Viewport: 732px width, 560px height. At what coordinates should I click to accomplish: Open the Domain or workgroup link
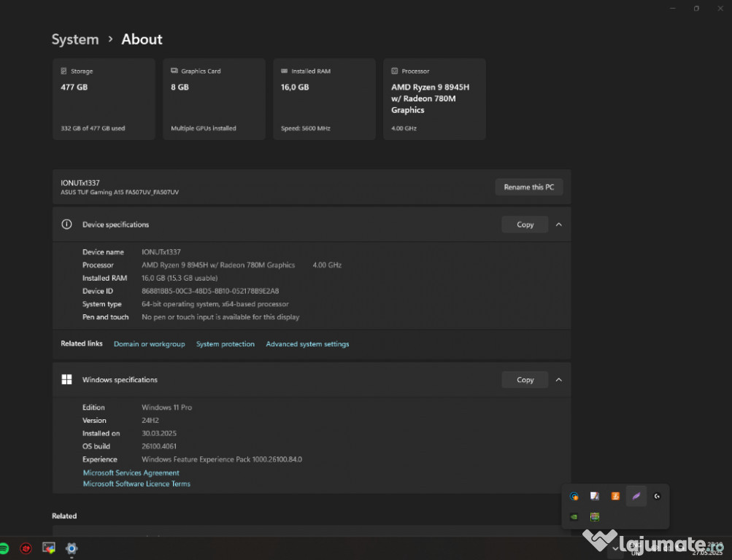150,343
